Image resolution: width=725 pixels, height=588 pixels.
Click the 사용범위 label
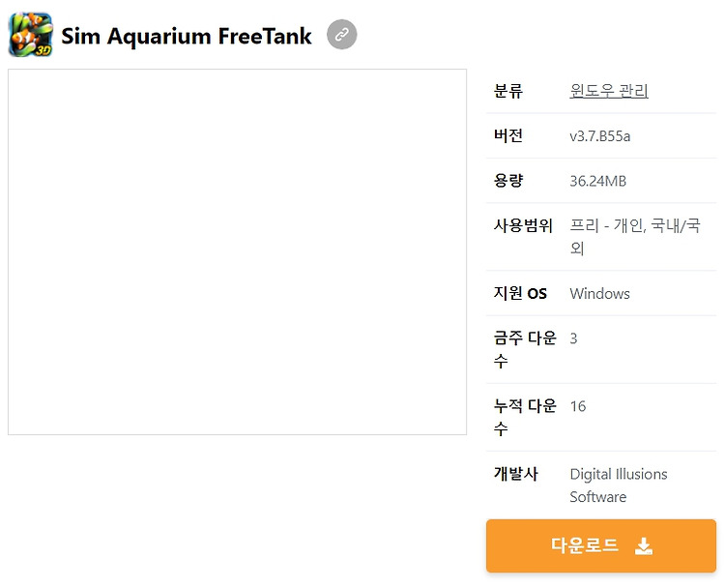[523, 225]
